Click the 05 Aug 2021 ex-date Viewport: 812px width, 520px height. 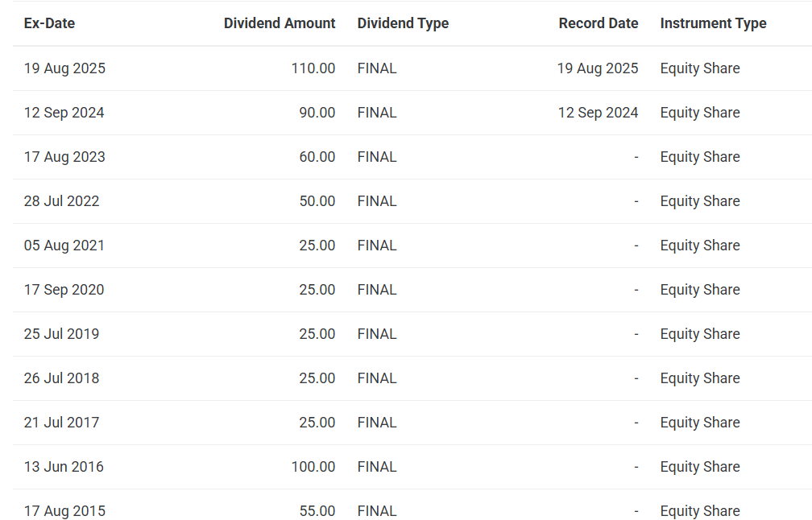click(64, 246)
